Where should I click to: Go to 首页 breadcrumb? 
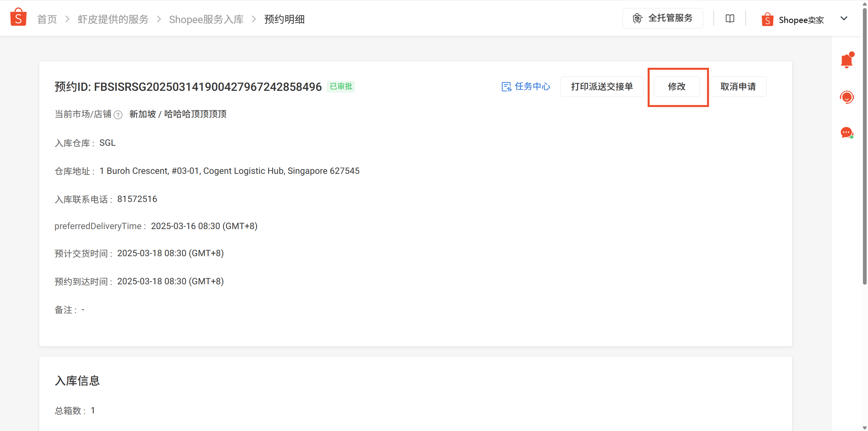pyautogui.click(x=47, y=20)
